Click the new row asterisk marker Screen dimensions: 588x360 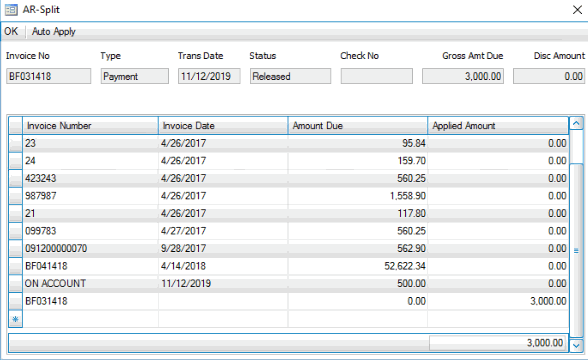click(x=15, y=319)
